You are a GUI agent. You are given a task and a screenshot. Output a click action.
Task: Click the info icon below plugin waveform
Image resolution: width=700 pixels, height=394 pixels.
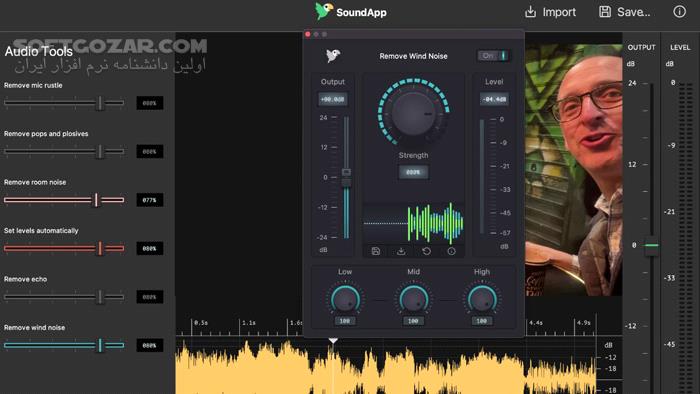coord(451,251)
